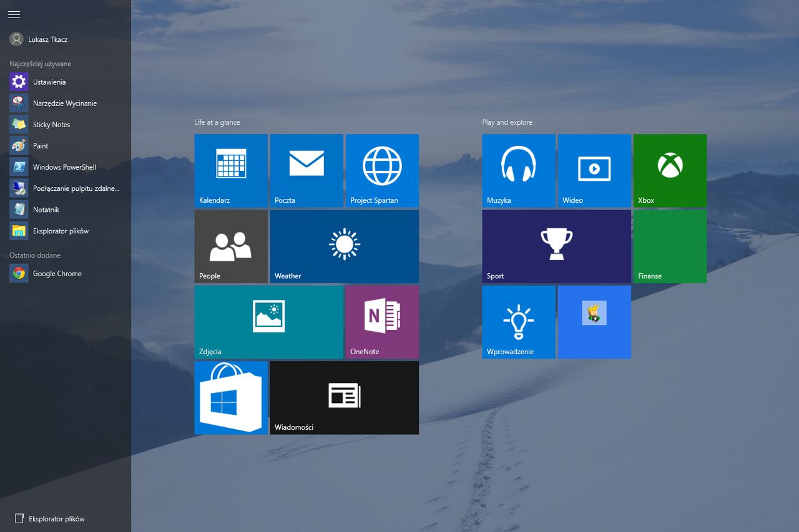Launch the OneNote tile
Viewport: 799px width, 532px height.
pos(382,322)
